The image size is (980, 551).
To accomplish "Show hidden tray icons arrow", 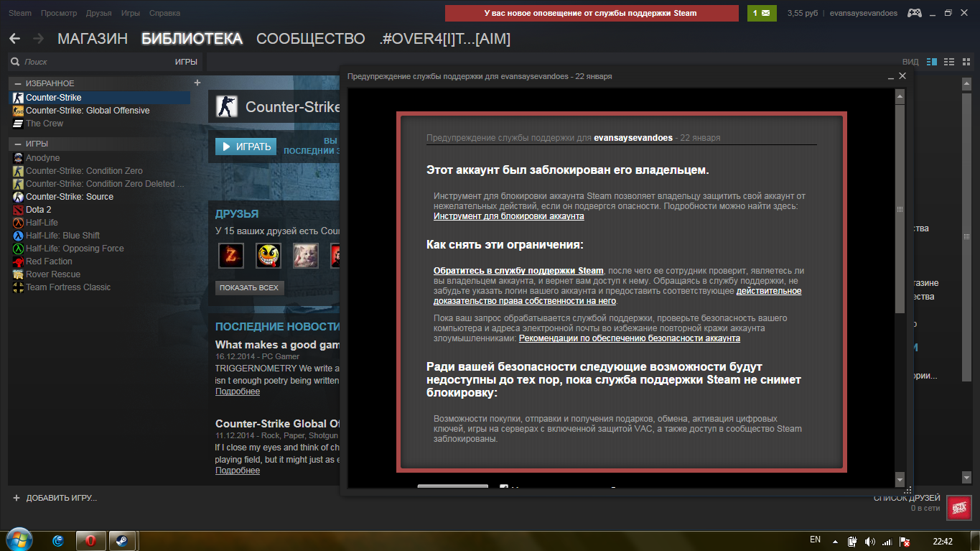I will 836,540.
